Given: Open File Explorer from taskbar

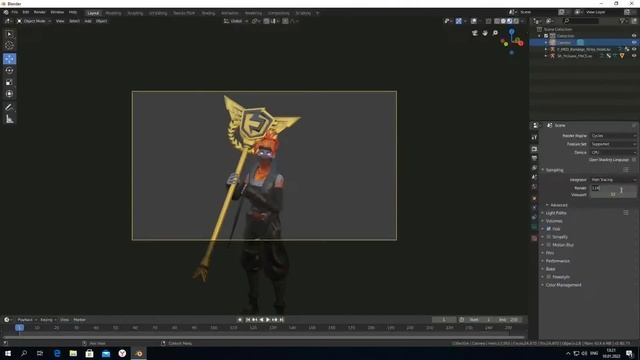Looking at the screenshot, I should click(73, 353).
